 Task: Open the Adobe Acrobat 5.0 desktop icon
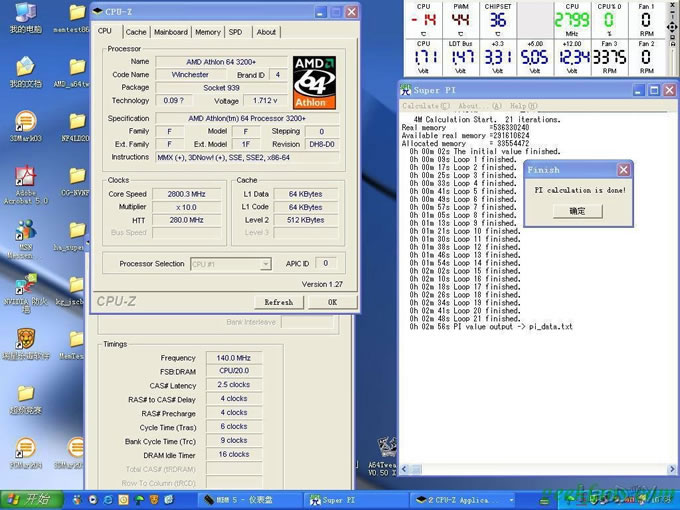pyautogui.click(x=24, y=180)
